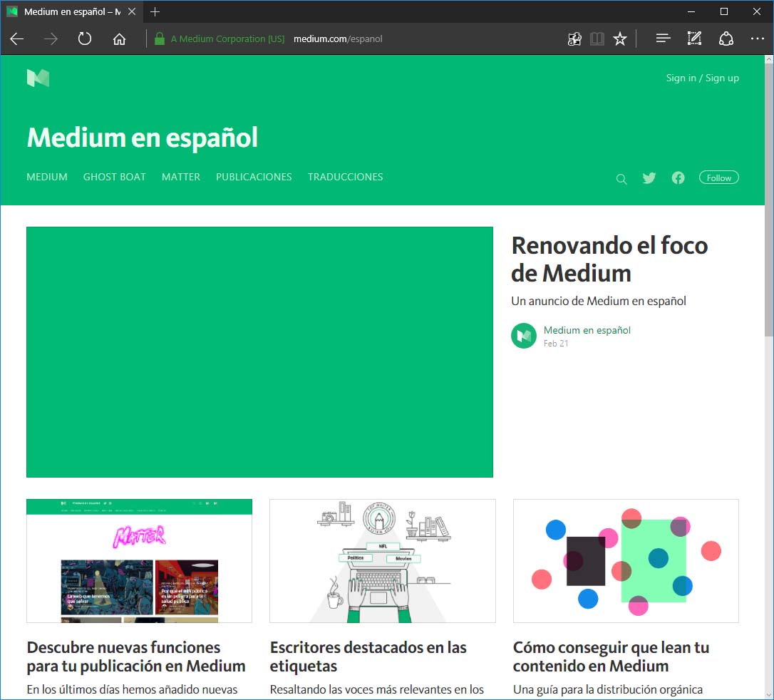Click the Medium logo at top left

pos(38,78)
